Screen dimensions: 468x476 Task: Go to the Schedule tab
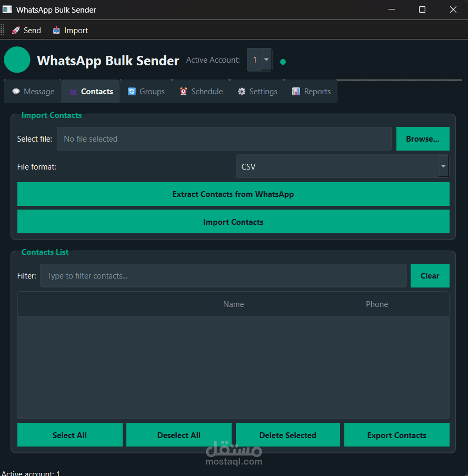click(x=201, y=92)
